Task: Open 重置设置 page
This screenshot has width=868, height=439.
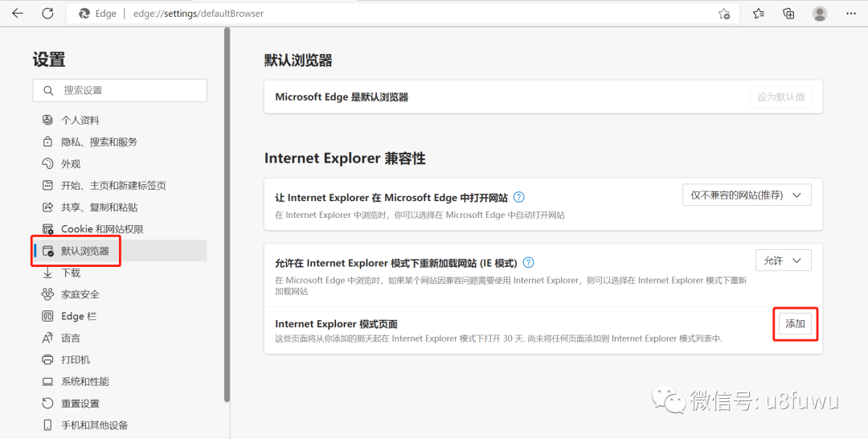Action: [80, 404]
